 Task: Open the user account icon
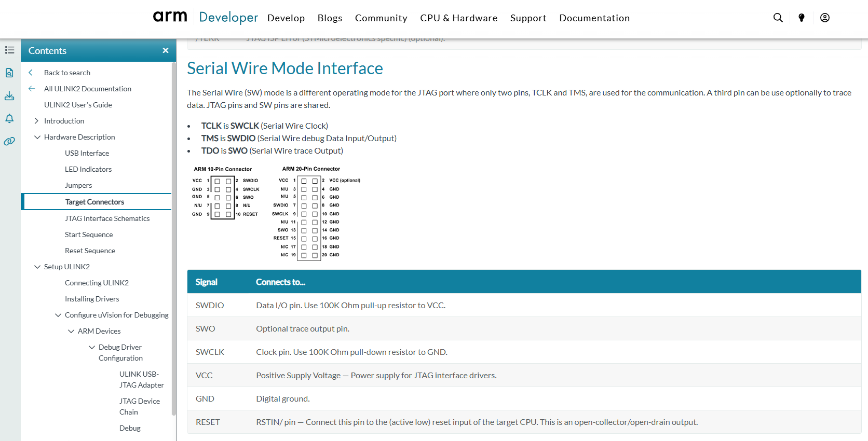pyautogui.click(x=824, y=18)
